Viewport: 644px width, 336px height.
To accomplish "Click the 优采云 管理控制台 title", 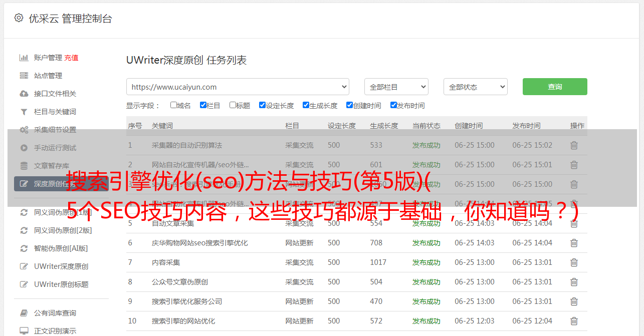I will click(x=70, y=19).
